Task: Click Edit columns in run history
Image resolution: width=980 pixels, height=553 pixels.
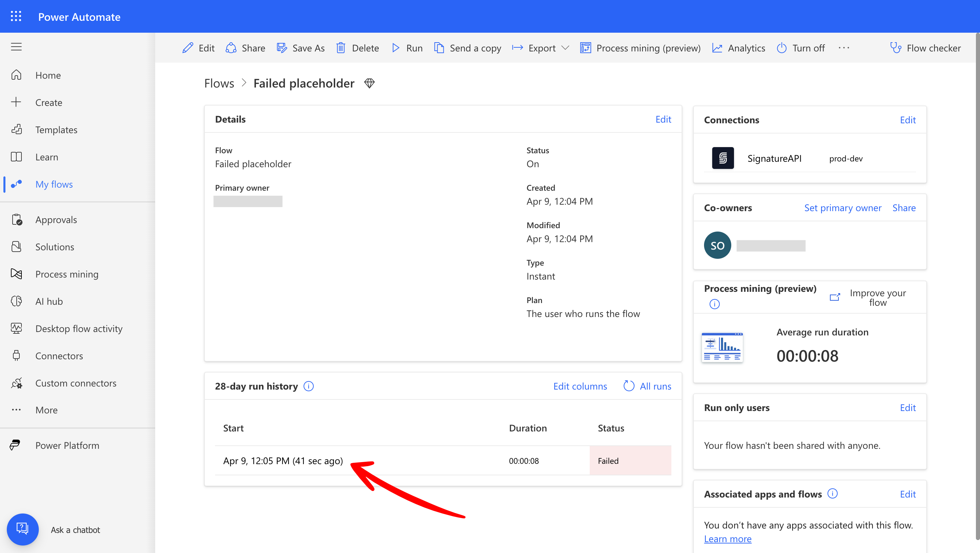Action: pos(580,386)
